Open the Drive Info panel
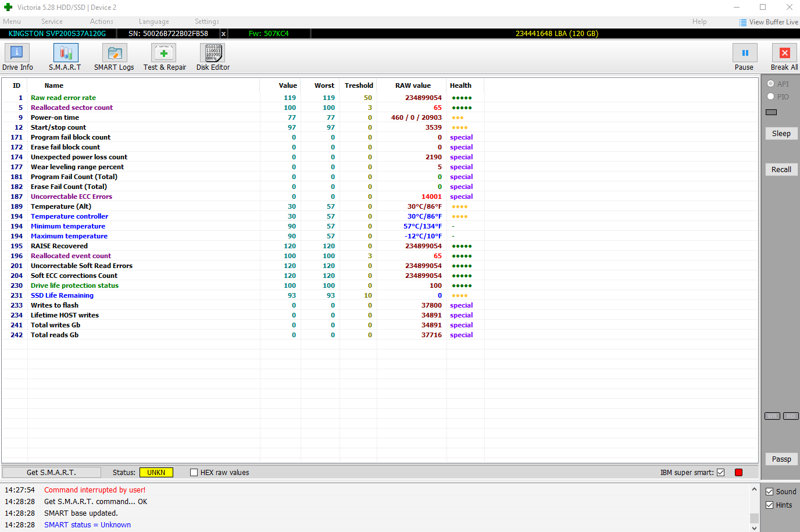The image size is (800, 532). (x=17, y=53)
